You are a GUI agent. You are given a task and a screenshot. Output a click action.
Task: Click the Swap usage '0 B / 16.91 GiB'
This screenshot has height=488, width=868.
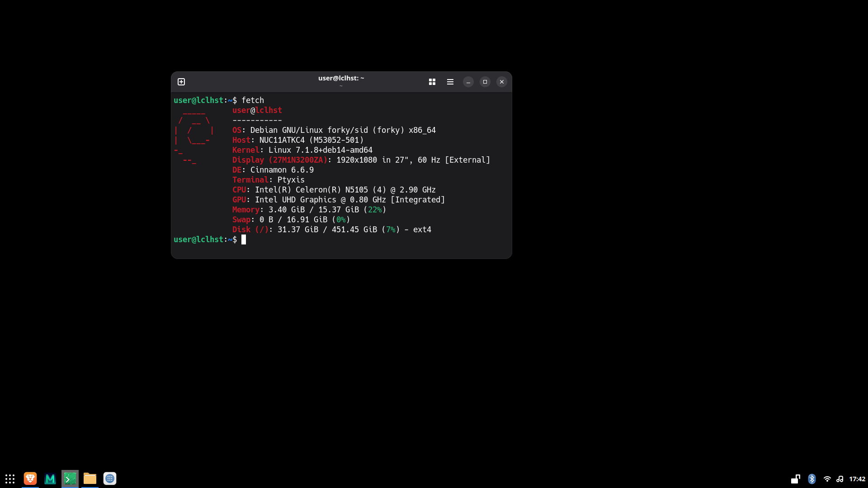293,220
